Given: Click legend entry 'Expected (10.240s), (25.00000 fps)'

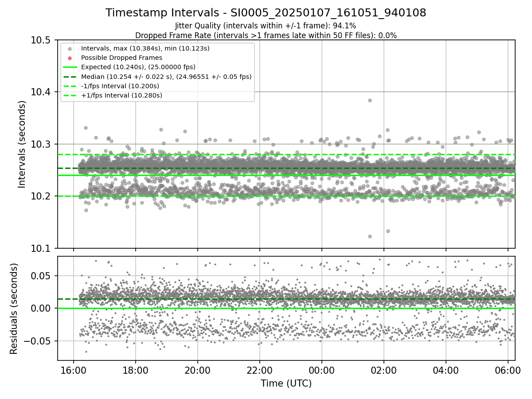Looking at the screenshot, I should point(138,67).
